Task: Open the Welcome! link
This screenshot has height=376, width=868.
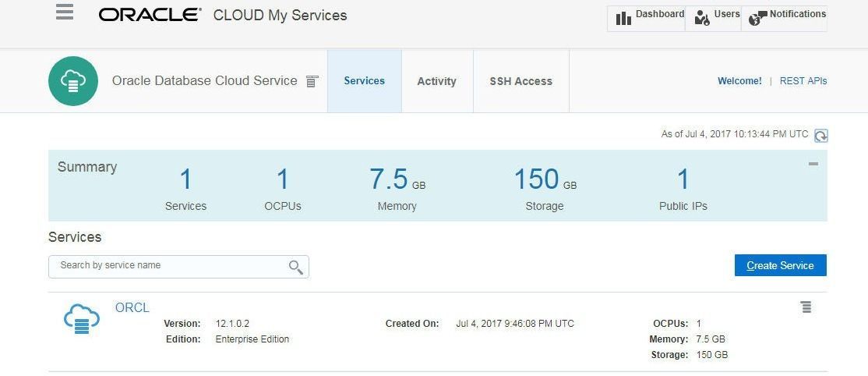Action: pos(739,81)
